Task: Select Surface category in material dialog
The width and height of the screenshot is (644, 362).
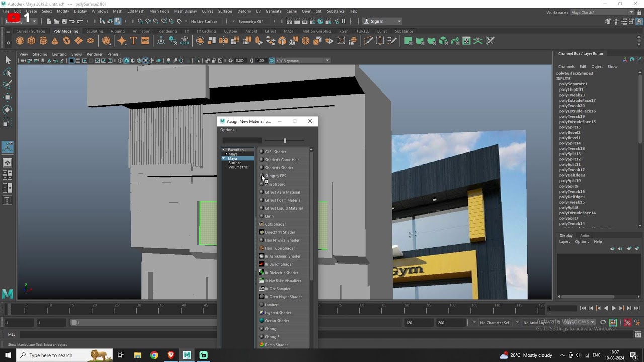Action: click(x=235, y=163)
